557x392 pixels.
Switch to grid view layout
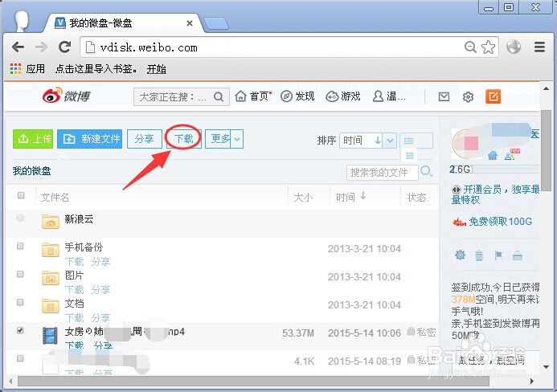409,156
